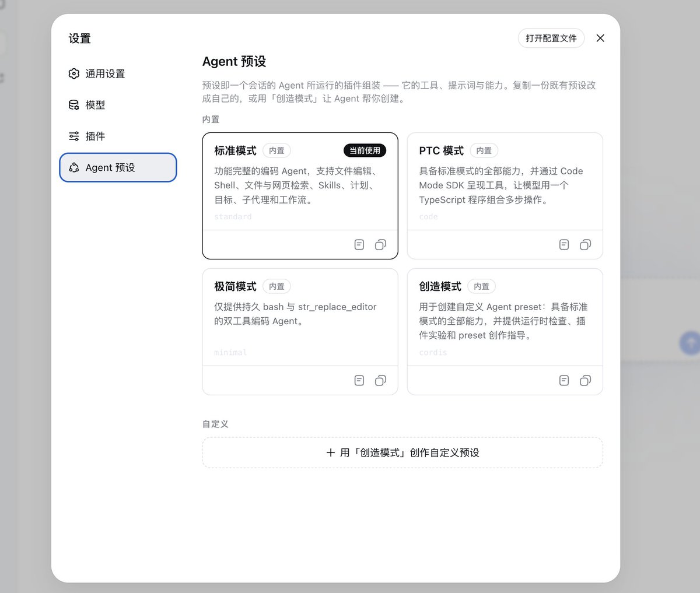Click the 设置 dialog title
The image size is (700, 593).
click(x=79, y=38)
